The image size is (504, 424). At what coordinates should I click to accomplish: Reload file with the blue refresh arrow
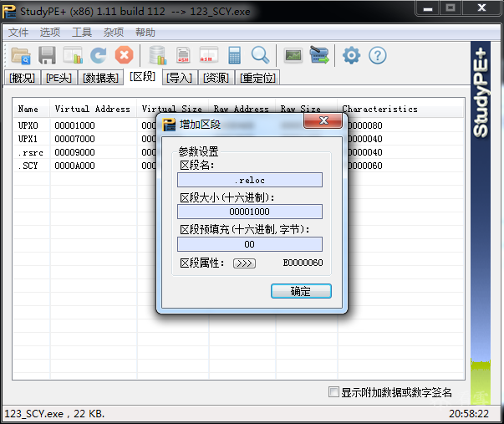tap(99, 55)
